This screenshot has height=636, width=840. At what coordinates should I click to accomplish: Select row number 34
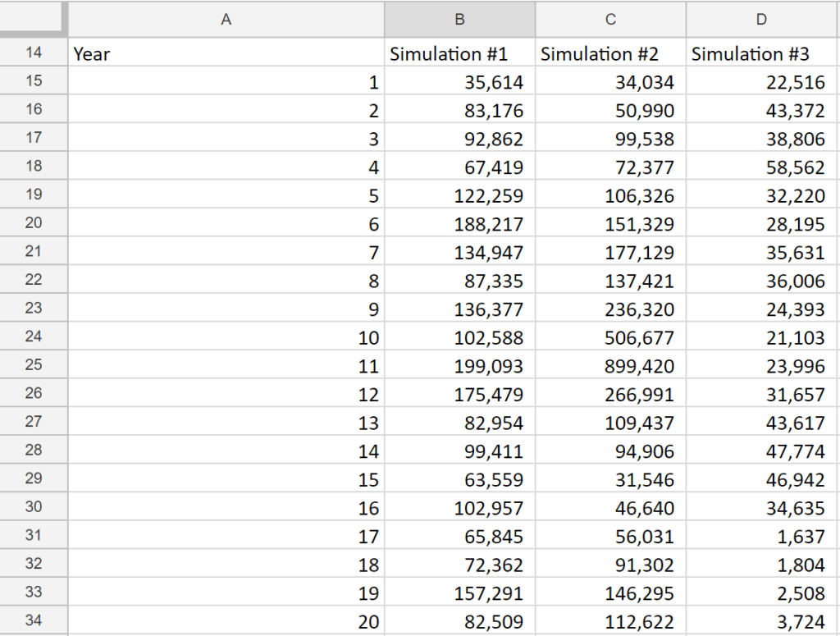pyautogui.click(x=33, y=620)
